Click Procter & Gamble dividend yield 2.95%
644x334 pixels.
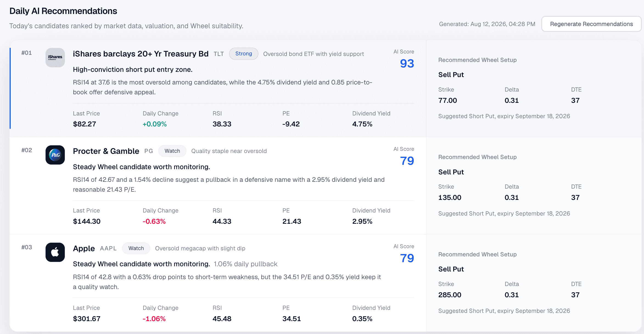click(362, 222)
